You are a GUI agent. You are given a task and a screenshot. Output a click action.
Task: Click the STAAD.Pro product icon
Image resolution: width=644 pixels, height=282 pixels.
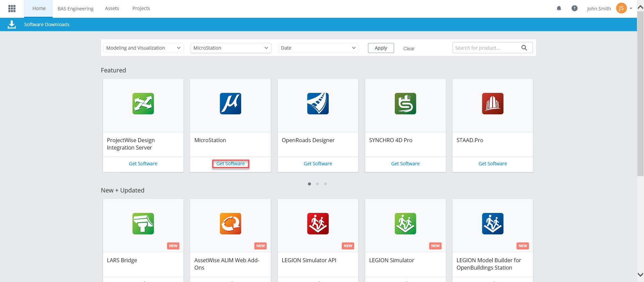[x=493, y=104]
